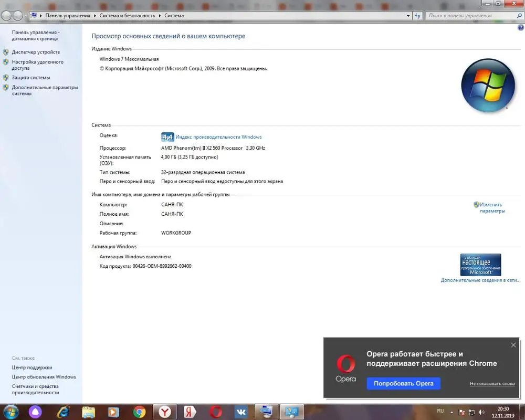Image resolution: width=525 pixels, height=420 pixels.
Task: Open Internet Explorer from the taskbar
Action: (62, 412)
